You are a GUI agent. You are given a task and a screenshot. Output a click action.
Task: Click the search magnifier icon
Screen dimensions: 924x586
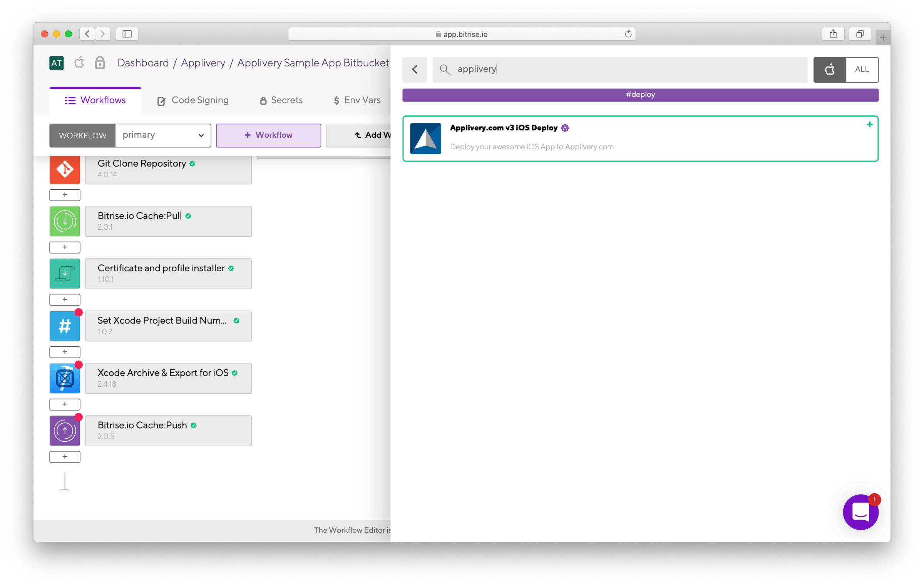445,70
